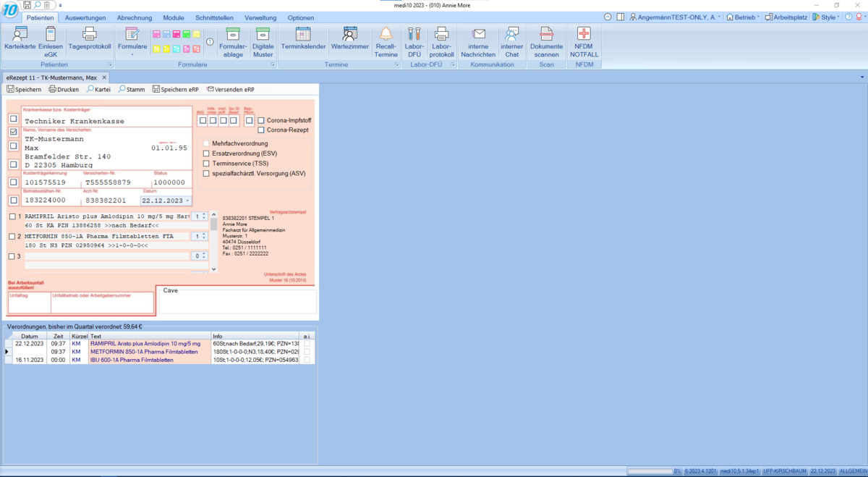Toggle the BVG checkbox
The image size is (868, 477).
tap(203, 120)
